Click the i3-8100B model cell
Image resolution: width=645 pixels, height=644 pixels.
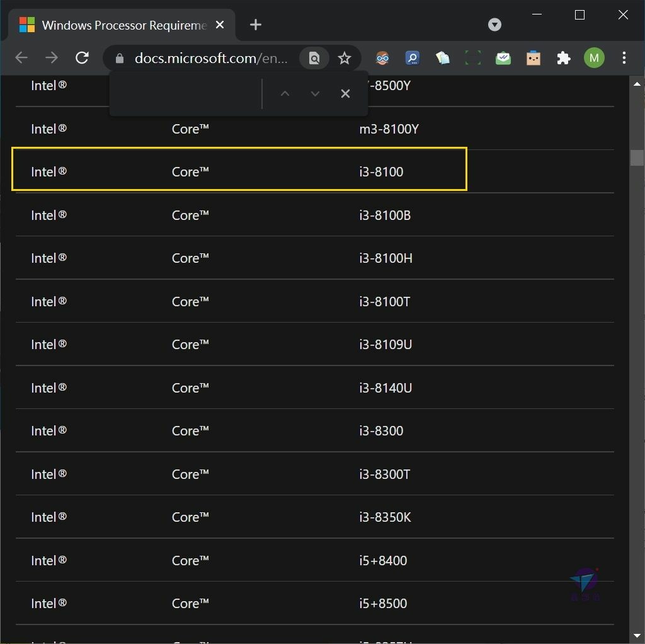click(x=385, y=216)
